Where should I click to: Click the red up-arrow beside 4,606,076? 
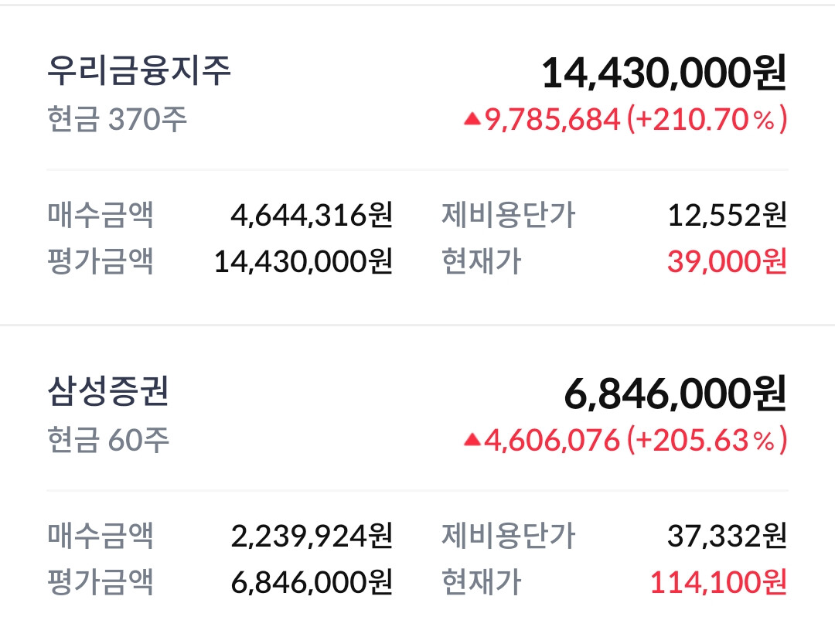472,440
